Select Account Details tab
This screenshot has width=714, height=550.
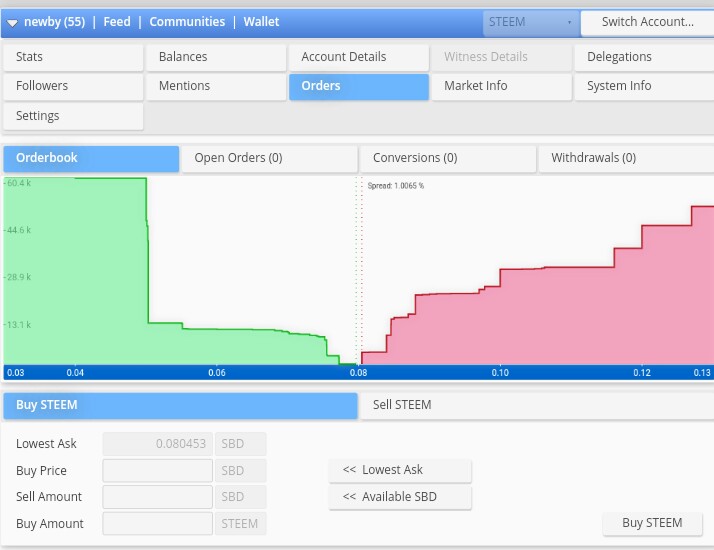pyautogui.click(x=359, y=57)
